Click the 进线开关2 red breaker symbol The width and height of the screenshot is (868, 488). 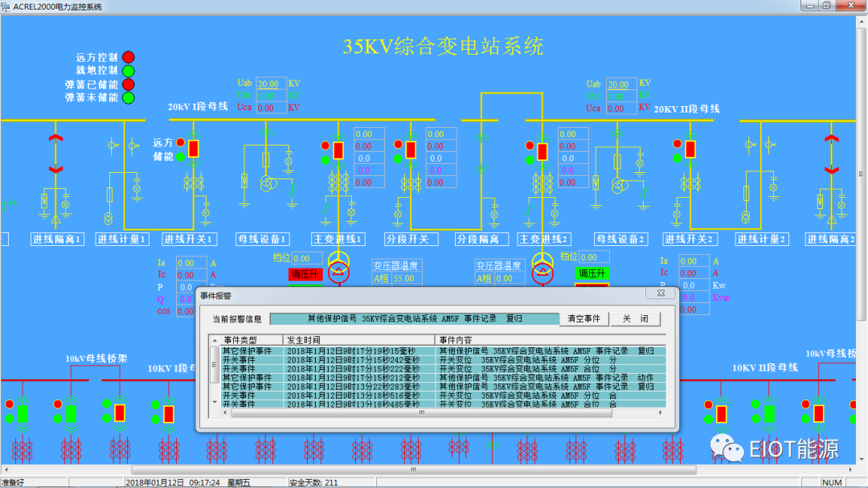coord(690,150)
